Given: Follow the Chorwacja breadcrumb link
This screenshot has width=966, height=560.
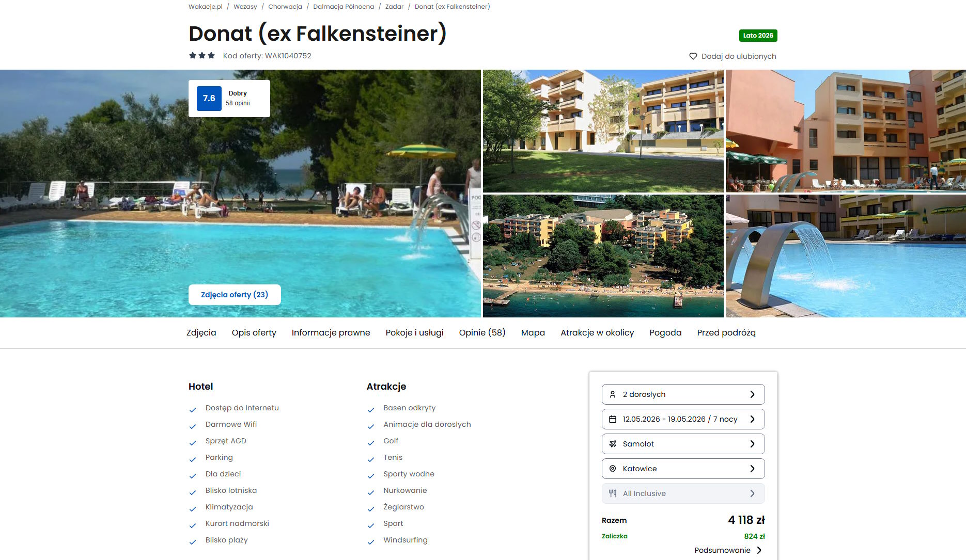Looking at the screenshot, I should point(285,7).
